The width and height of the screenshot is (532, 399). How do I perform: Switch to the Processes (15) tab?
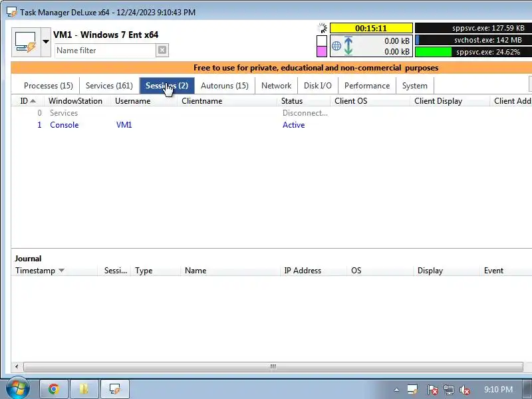48,86
